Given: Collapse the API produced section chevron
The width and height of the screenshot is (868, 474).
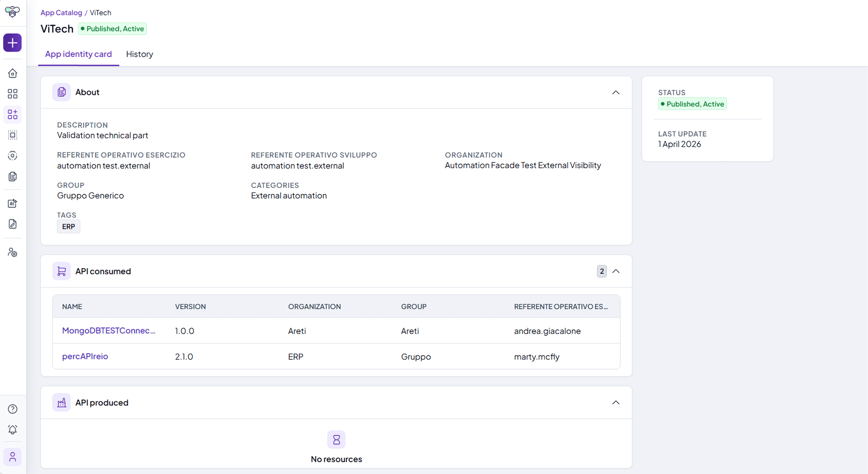Looking at the screenshot, I should tap(616, 403).
